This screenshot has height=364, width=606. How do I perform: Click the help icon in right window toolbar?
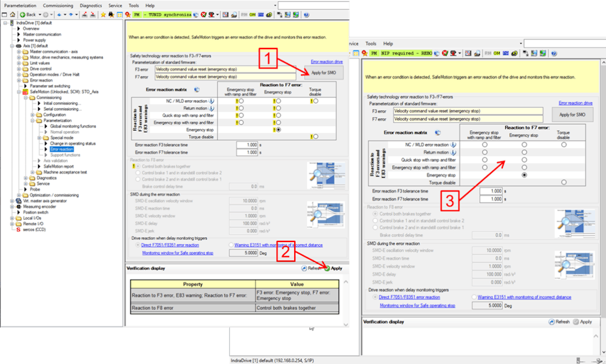(554, 53)
